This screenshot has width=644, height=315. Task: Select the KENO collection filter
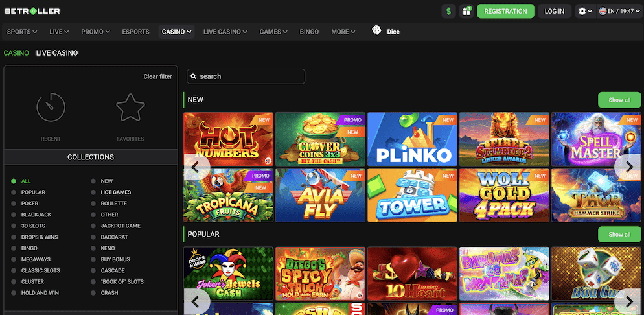[103, 248]
